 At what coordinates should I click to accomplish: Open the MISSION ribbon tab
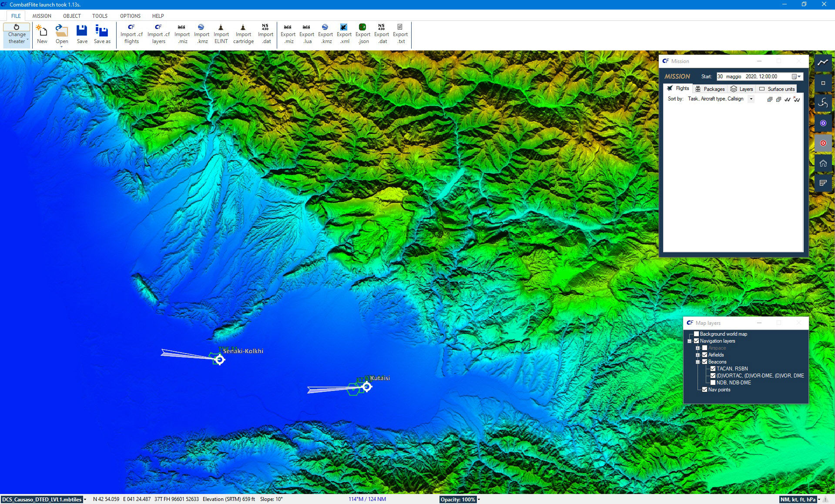(42, 16)
